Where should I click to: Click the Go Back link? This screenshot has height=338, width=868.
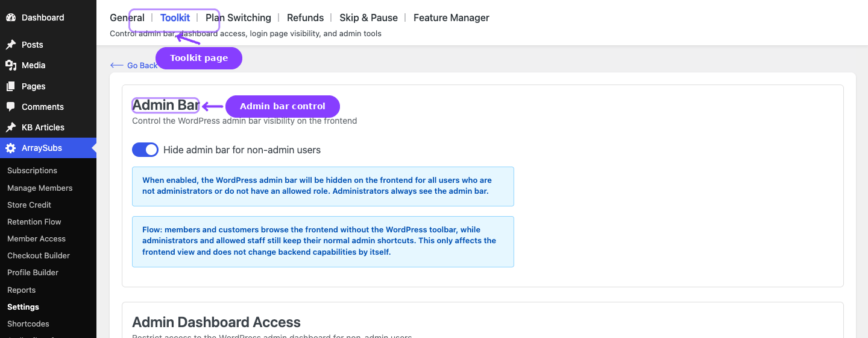tap(134, 65)
